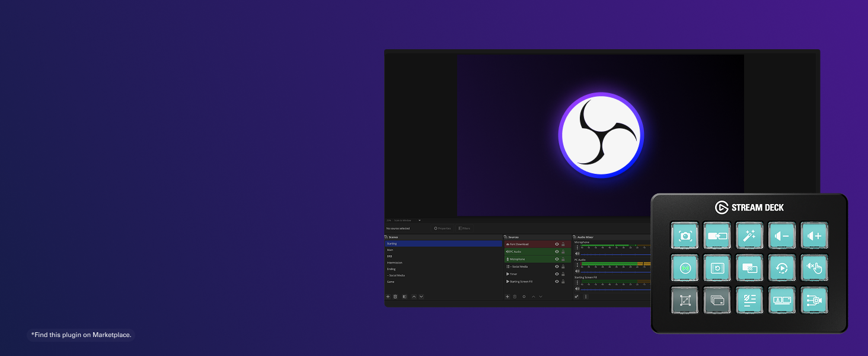Open the Scale to Window dropdown

407,220
